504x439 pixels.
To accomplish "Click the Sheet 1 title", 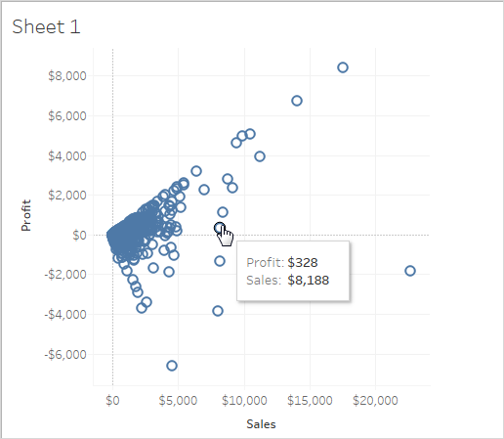I will (46, 26).
